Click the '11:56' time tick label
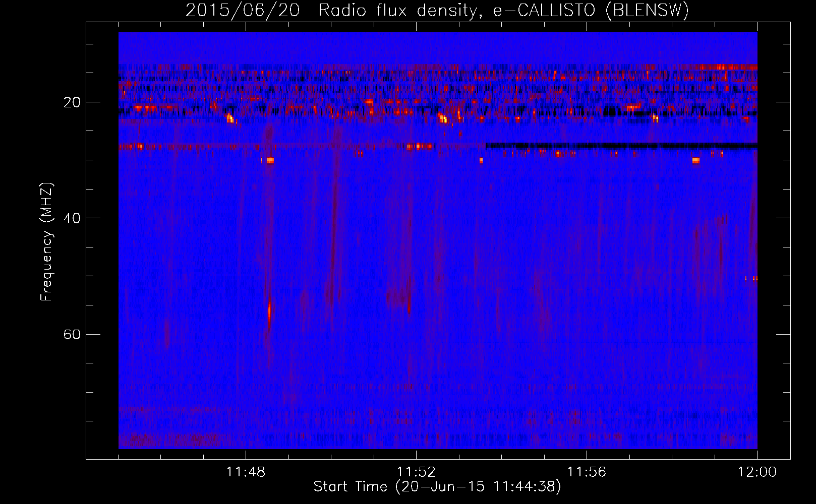816x504 pixels. 587,472
